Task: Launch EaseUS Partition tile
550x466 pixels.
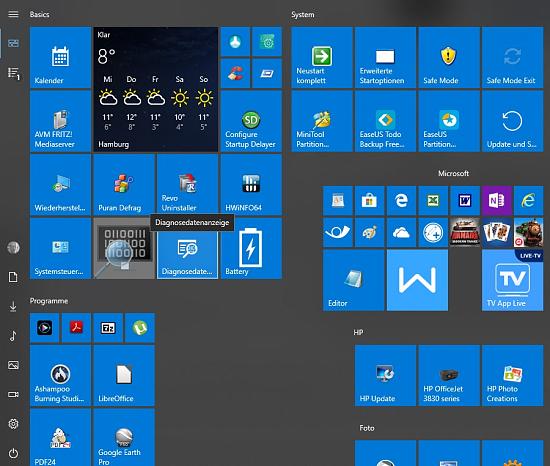Action: tap(449, 121)
